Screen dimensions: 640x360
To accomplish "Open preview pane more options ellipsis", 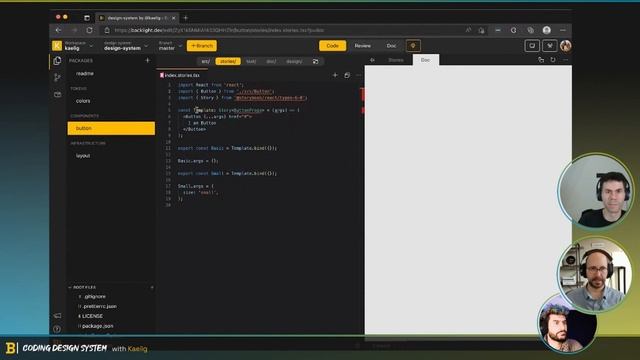I will (565, 60).
